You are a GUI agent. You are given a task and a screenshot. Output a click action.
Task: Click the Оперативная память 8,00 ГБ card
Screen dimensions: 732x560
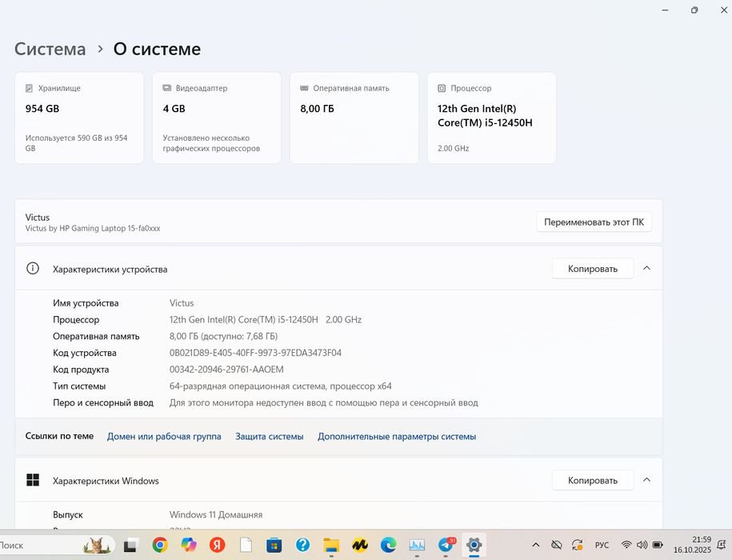click(x=354, y=118)
